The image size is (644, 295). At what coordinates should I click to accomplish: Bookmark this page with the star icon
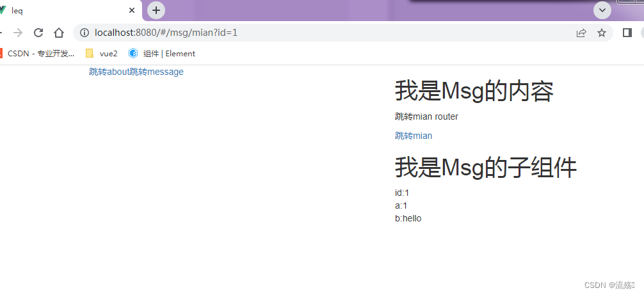[x=601, y=33]
